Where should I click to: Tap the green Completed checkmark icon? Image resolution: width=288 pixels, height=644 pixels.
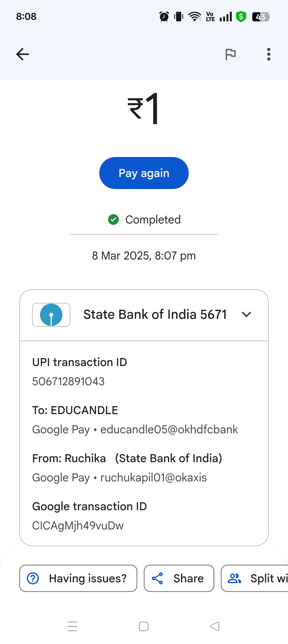pos(113,219)
